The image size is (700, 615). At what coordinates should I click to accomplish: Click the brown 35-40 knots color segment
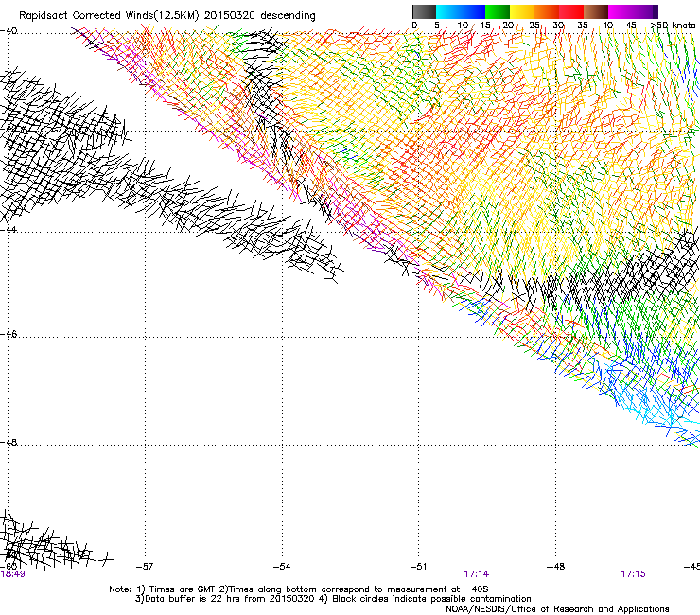click(x=596, y=11)
